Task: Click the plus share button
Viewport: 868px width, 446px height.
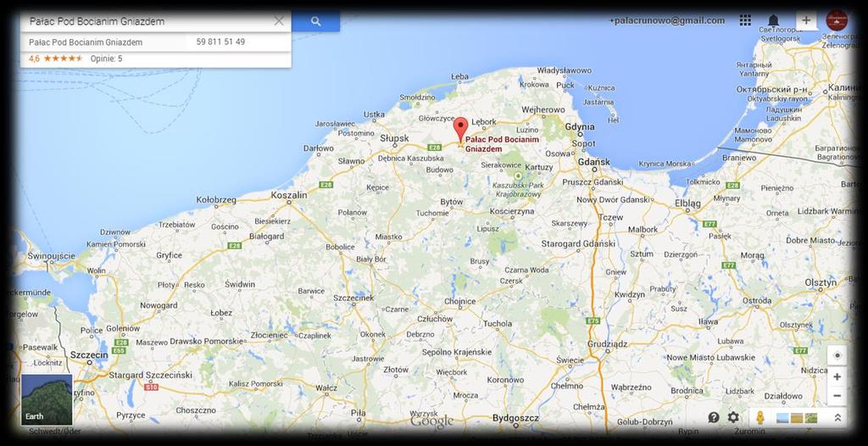Action: tap(806, 20)
